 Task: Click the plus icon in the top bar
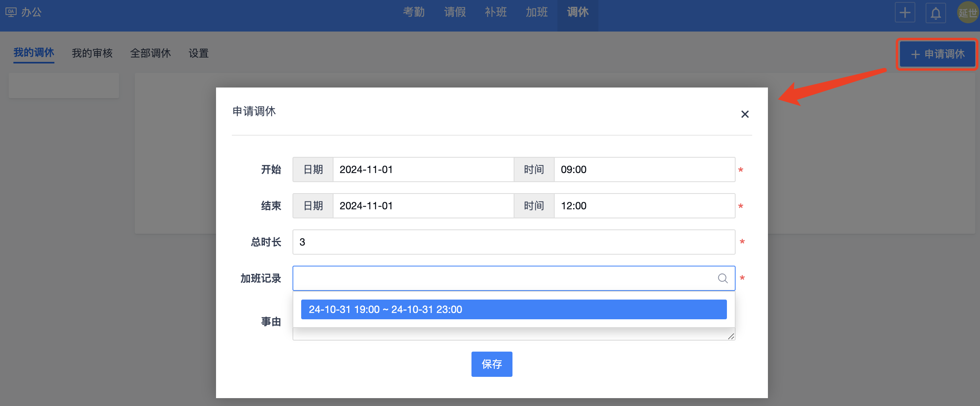(905, 13)
